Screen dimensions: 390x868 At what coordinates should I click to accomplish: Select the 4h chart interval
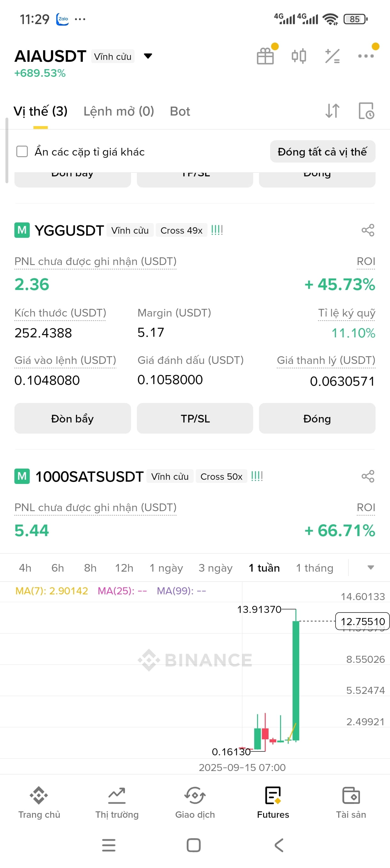click(25, 568)
